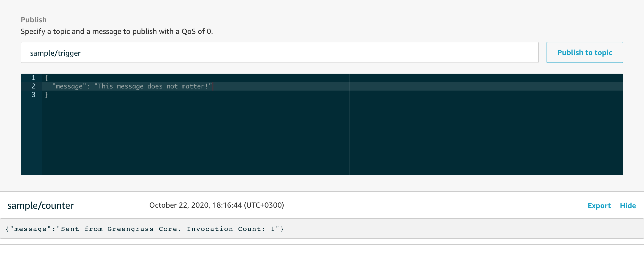Click the Publish section heading

[34, 20]
